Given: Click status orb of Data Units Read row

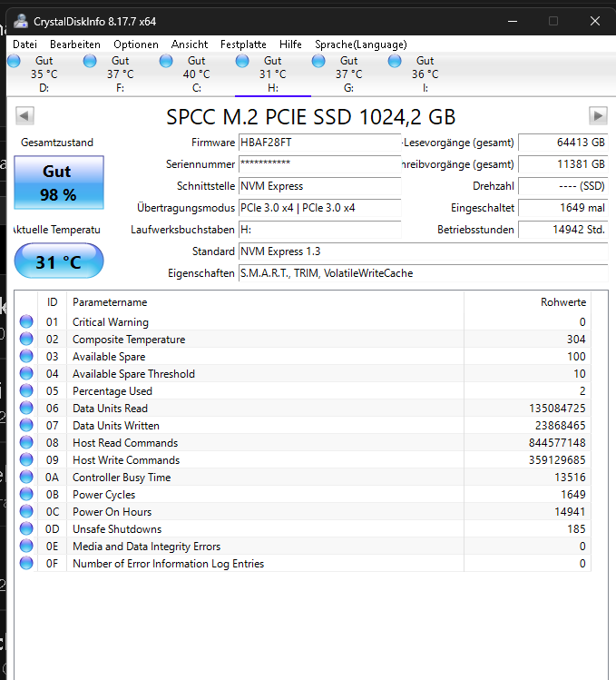Looking at the screenshot, I should coord(26,408).
